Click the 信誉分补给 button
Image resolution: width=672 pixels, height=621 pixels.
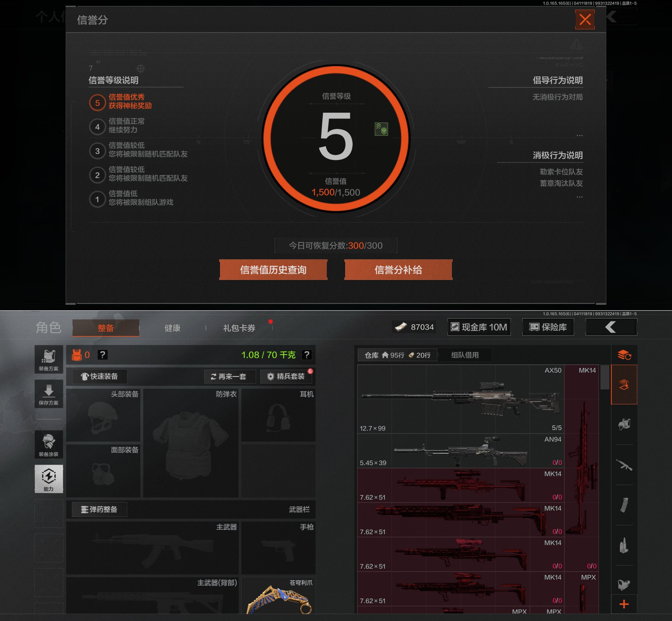[398, 270]
